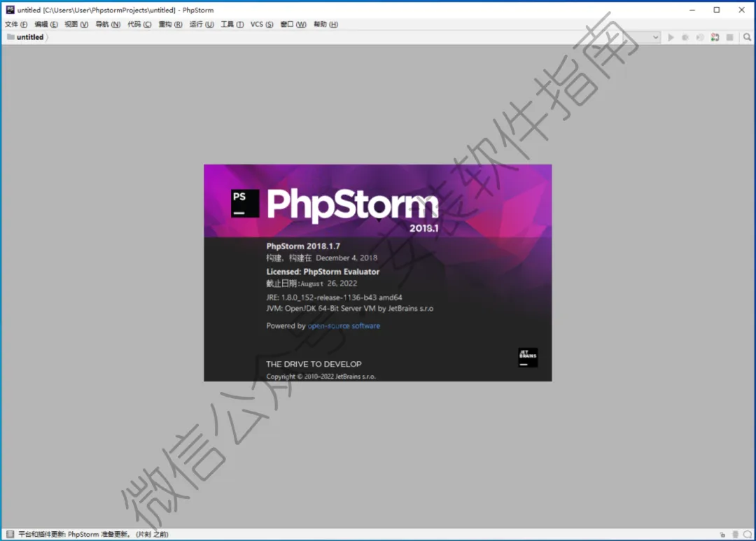Click the inspector profile icon in status bar
Screen dimensions: 756x541
[x=735, y=534]
